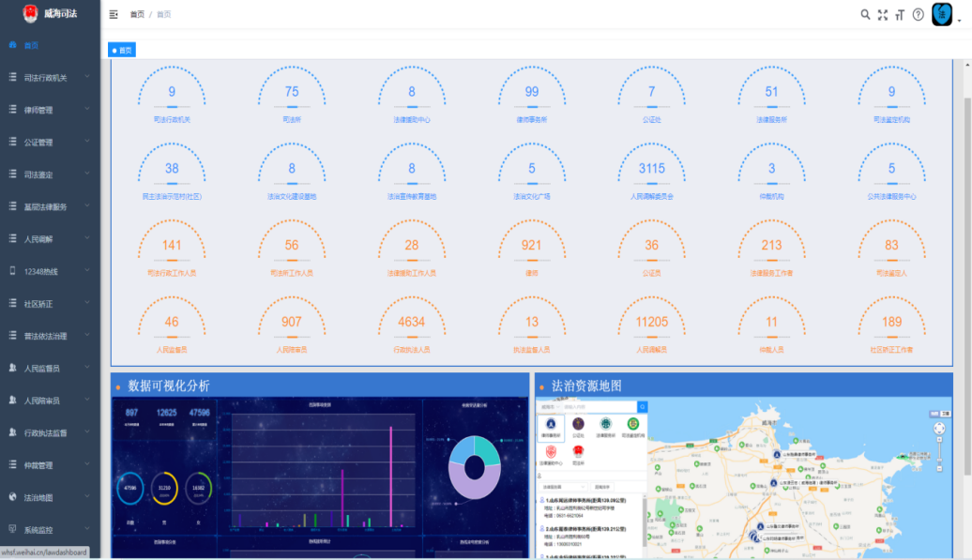This screenshot has height=560, width=972.
Task: Expand the 司法行政机关 sidebar menu
Action: (50, 78)
